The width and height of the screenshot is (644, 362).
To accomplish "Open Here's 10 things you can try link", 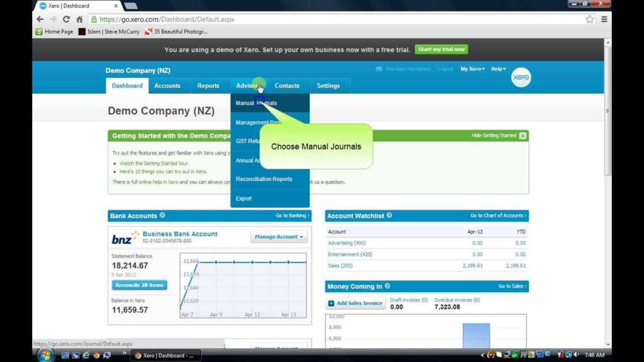I will tap(163, 172).
